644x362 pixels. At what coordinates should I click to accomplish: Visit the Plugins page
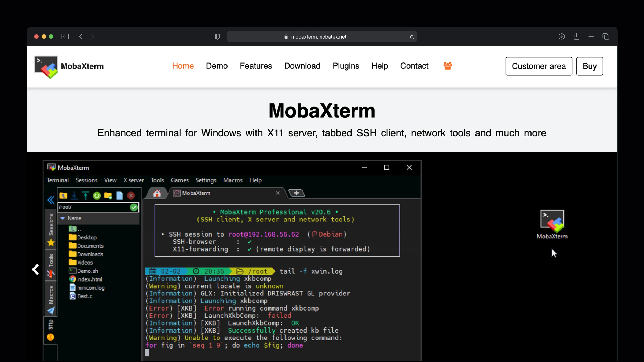(346, 66)
